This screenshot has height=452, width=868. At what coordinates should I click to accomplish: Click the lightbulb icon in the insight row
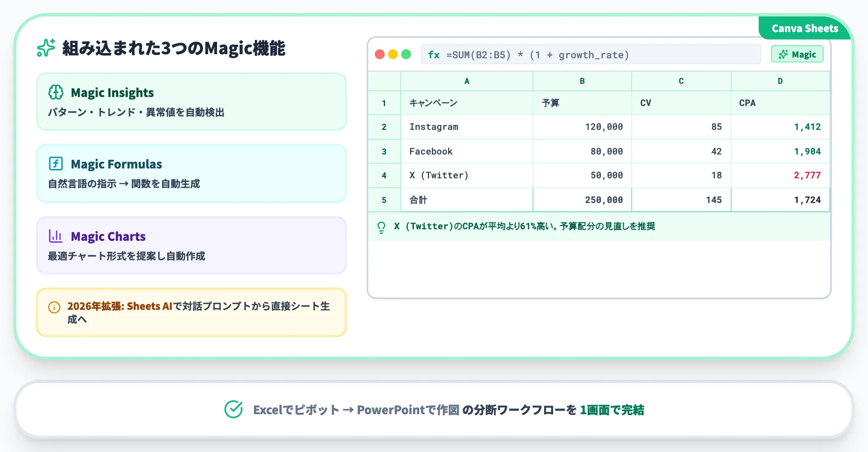pyautogui.click(x=381, y=227)
